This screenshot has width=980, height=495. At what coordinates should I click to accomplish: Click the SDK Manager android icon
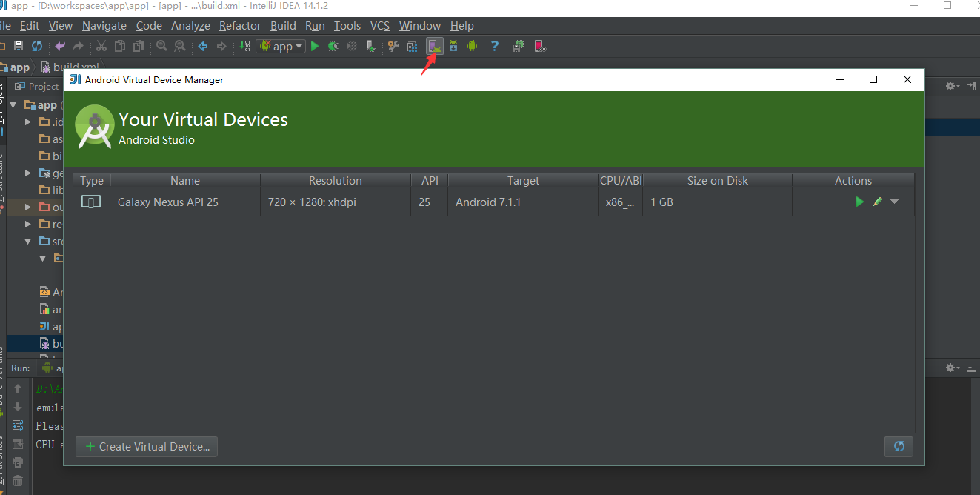(x=453, y=46)
